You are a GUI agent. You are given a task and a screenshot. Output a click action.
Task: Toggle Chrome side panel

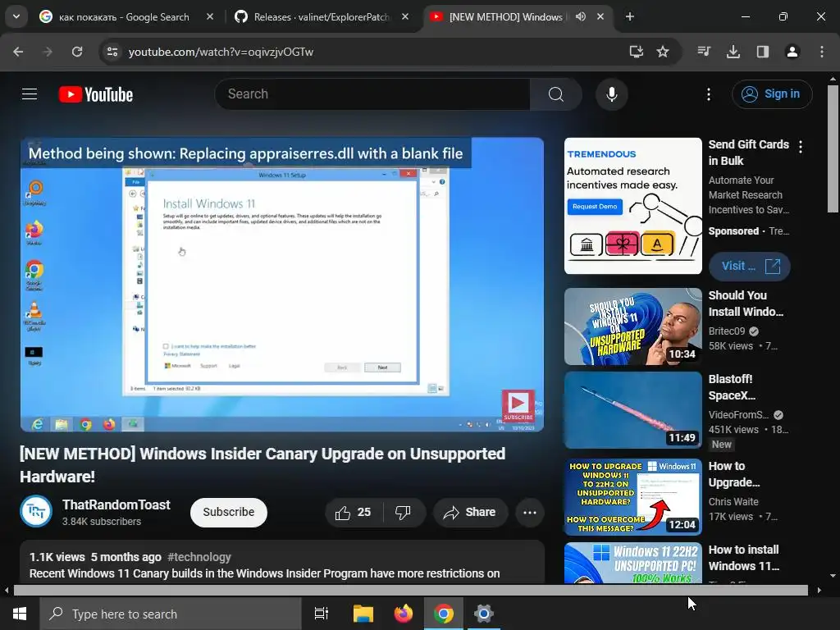762,52
